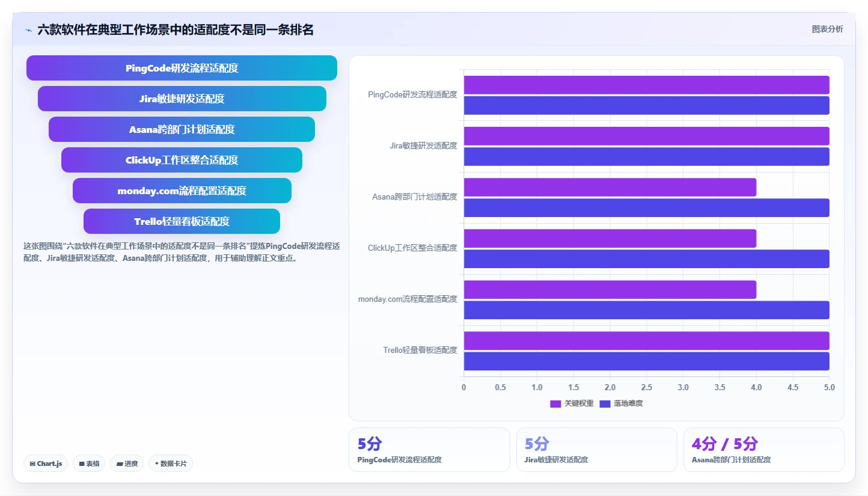Click ClickUp's blue 落地难度 chart bar
Viewport: 868px width, 496px height.
click(x=646, y=259)
